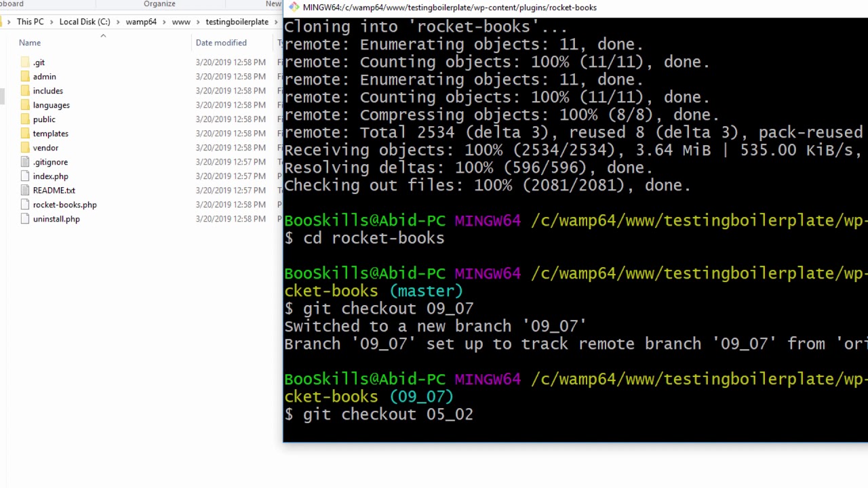This screenshot has width=868, height=488.
Task: Sort files by the Name column
Action: point(30,43)
